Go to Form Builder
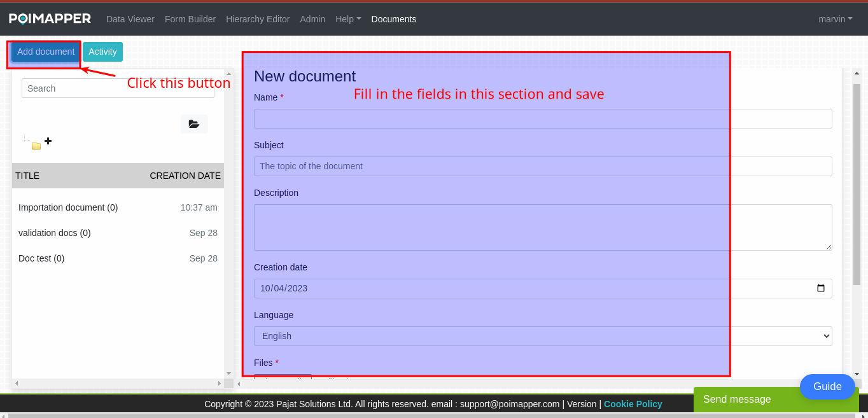This screenshot has height=418, width=868. [x=190, y=19]
